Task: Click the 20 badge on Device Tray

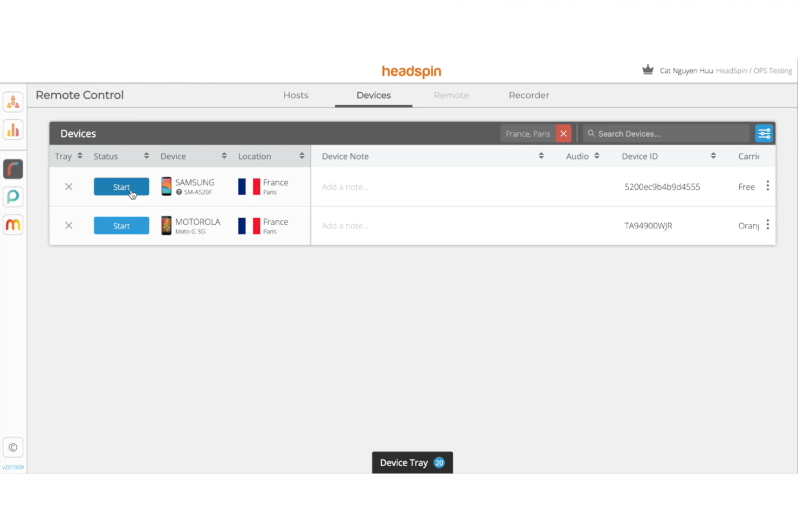Action: [x=439, y=462]
